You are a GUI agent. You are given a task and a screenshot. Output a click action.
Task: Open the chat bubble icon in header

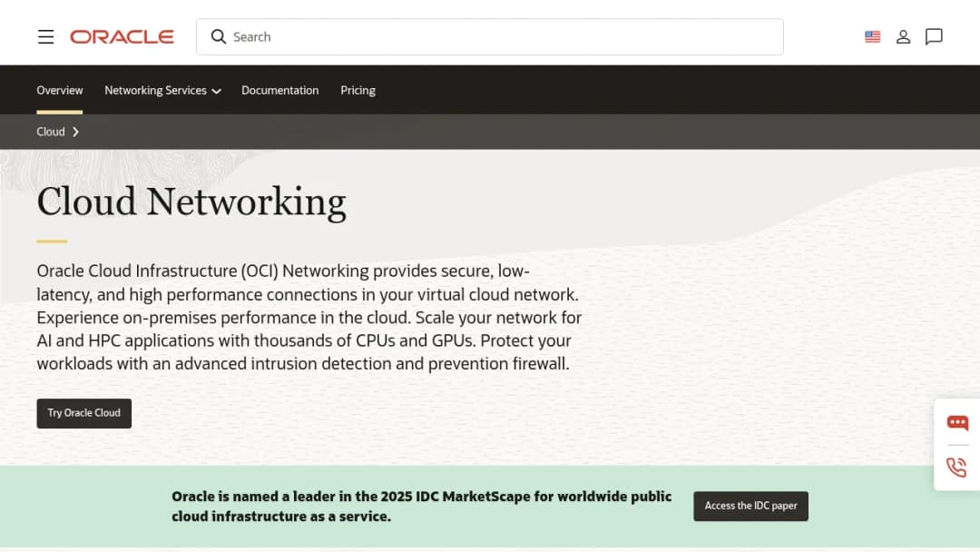934,37
